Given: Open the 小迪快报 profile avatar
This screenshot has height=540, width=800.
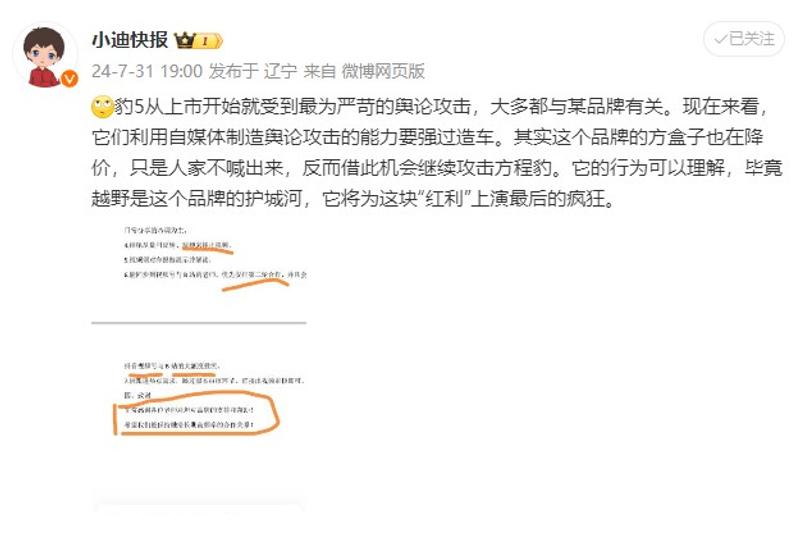Looking at the screenshot, I should pyautogui.click(x=45, y=55).
